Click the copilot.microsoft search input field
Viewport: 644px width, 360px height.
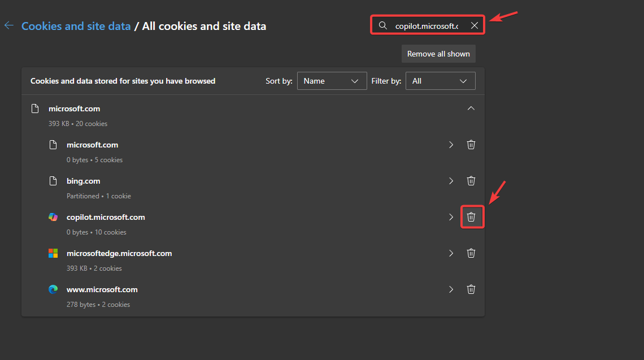coord(427,25)
